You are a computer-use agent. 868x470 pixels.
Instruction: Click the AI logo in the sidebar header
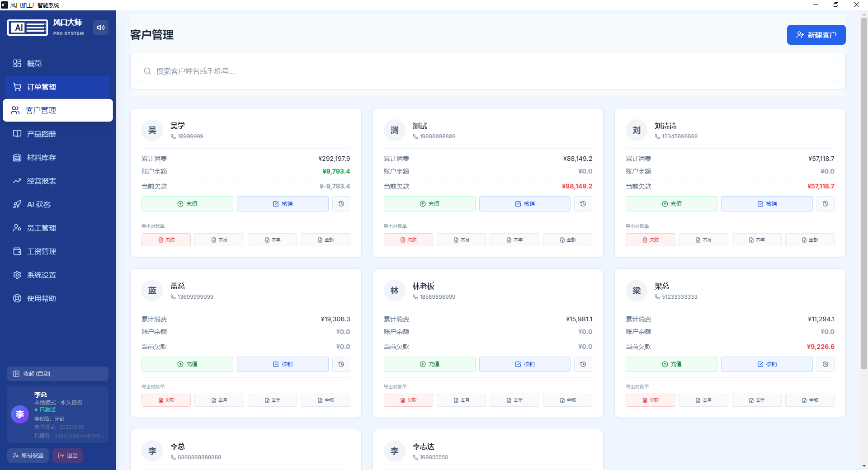(28, 28)
